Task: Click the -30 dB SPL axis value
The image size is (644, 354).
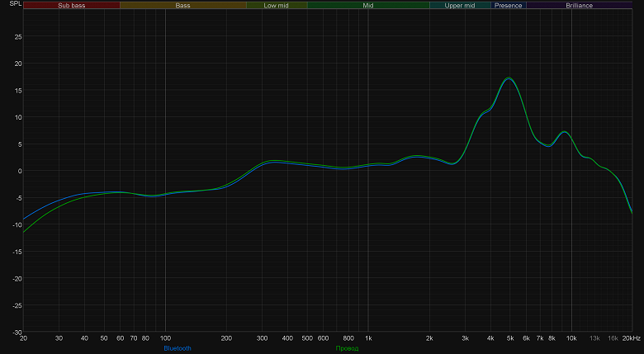Action: [17, 333]
